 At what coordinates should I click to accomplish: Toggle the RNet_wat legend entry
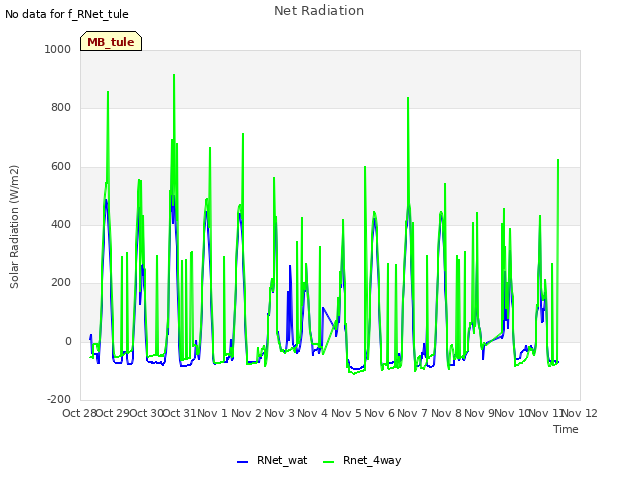click(x=272, y=460)
